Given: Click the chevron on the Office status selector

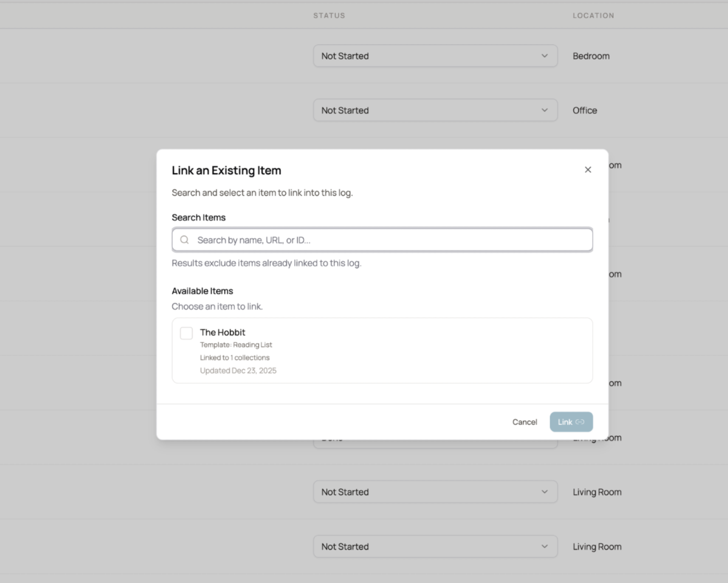Looking at the screenshot, I should pyautogui.click(x=544, y=110).
